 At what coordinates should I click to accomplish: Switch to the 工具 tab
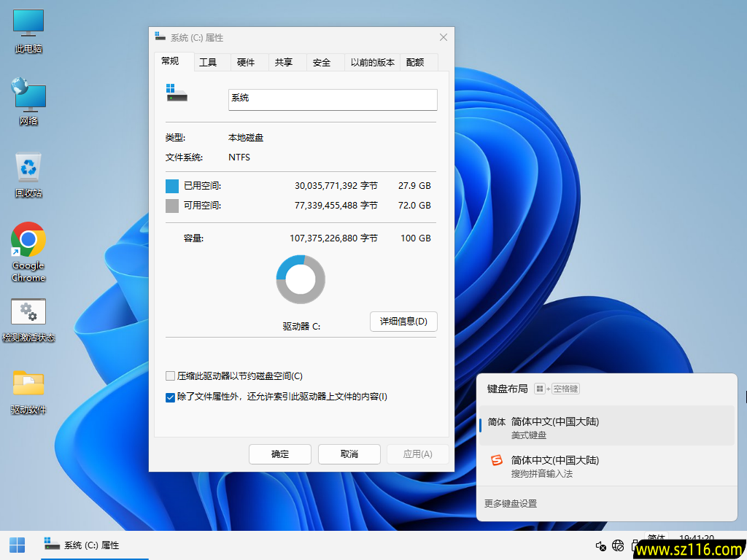[x=208, y=63]
